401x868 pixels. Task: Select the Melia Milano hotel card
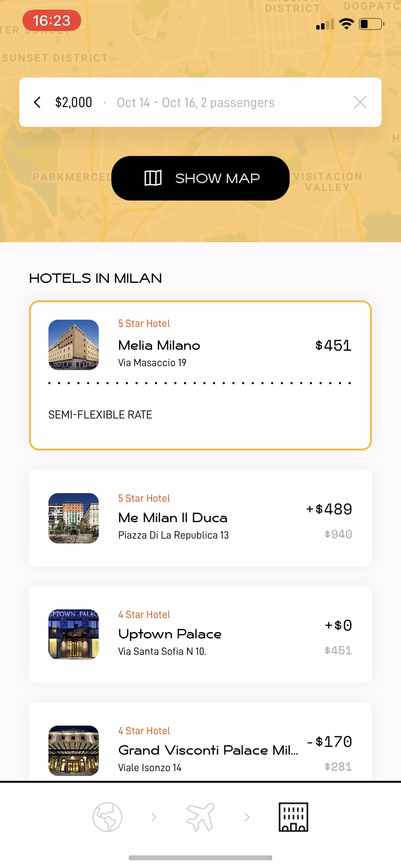[x=200, y=375]
